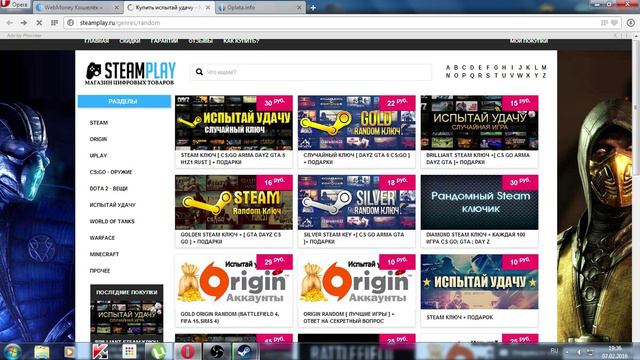Open Windows Explorer from taskbar
Image resolution: width=640 pixels, height=360 pixels.
[x=42, y=351]
